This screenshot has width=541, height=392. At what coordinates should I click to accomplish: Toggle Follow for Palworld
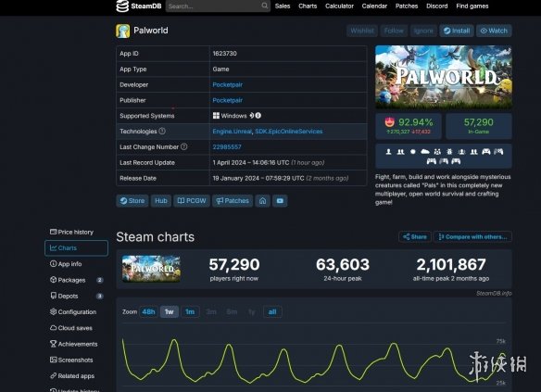tap(394, 31)
